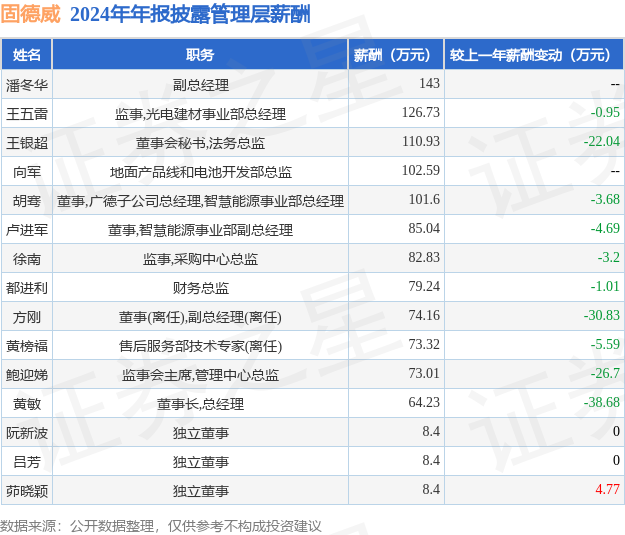Click change value -3.68
The image size is (625, 535).
pyautogui.click(x=605, y=199)
